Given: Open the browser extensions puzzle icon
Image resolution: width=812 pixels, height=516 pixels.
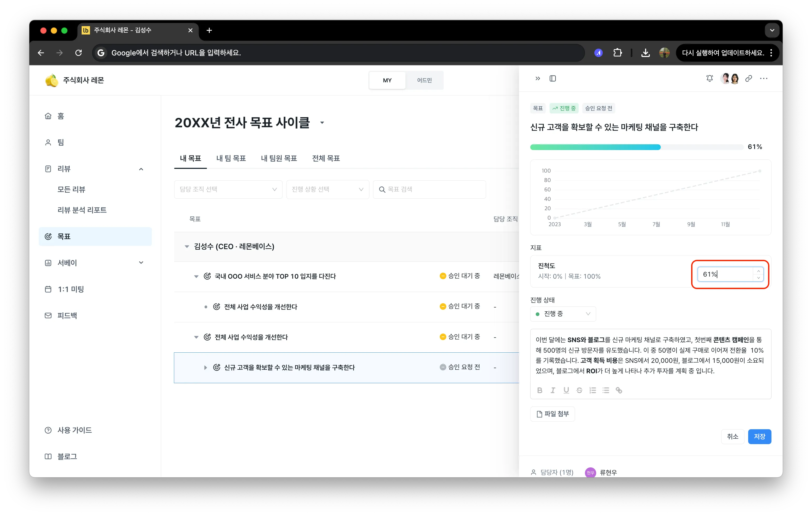Looking at the screenshot, I should point(617,53).
